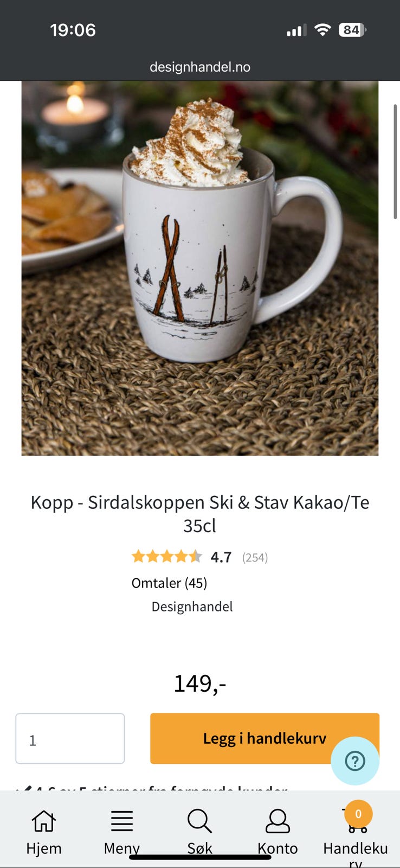Tap the 4.7 rating score
Screen dimensions: 400x868
coord(221,557)
